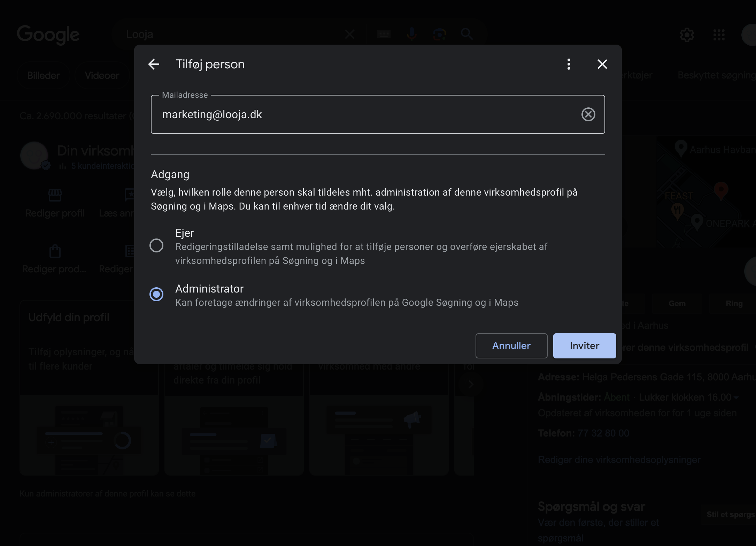Show next profile cards with the arrow
This screenshot has height=546, width=756.
point(471,384)
